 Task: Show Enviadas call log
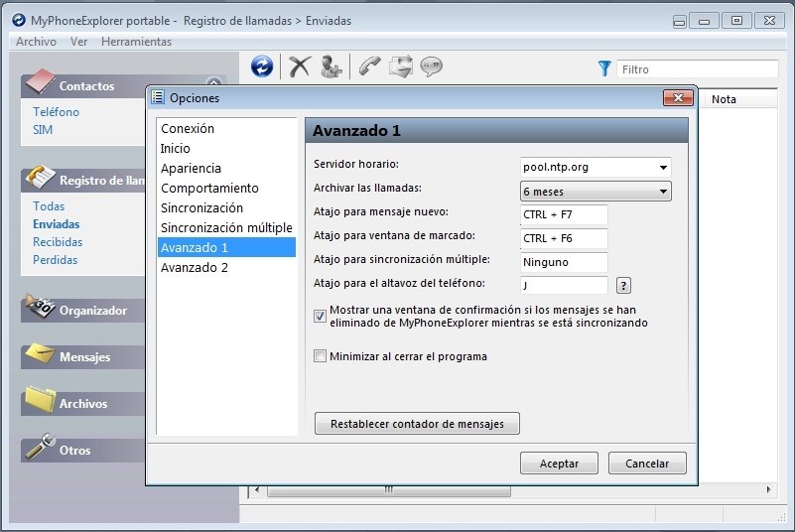click(x=57, y=223)
